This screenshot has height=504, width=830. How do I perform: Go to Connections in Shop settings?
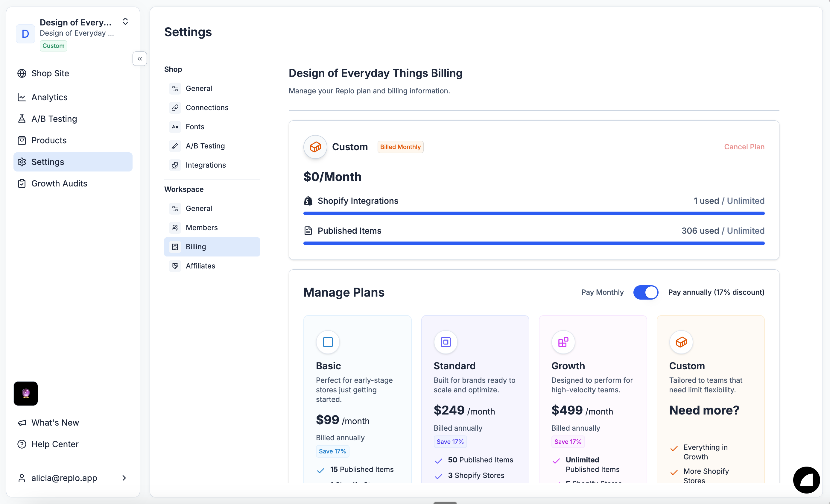coord(207,107)
